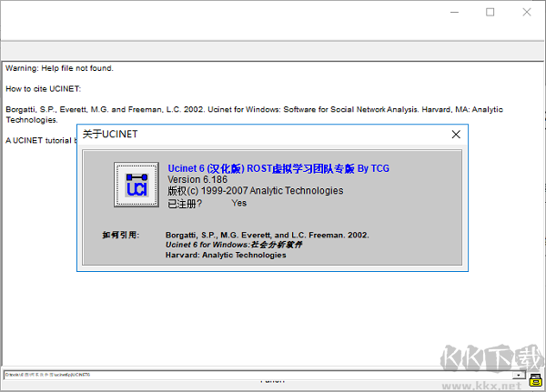This screenshot has width=546, height=392.
Task: Click the Borgatti, S.P., M.G. Everett citation line in the About dialog
Action: click(267, 235)
